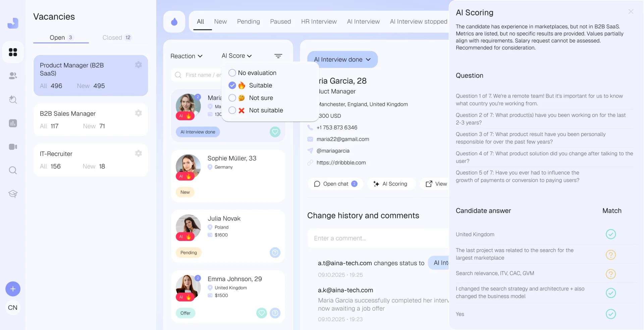Switch to the All candidates tab
This screenshot has height=330, width=644.
click(201, 21)
